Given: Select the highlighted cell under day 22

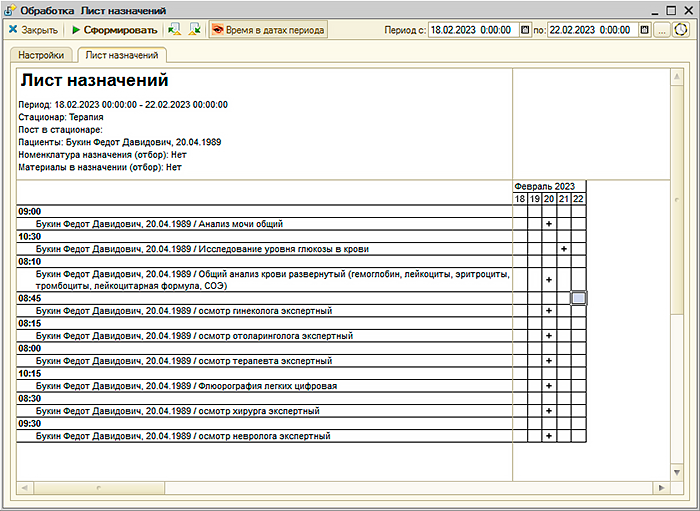Looking at the screenshot, I should pos(578,298).
